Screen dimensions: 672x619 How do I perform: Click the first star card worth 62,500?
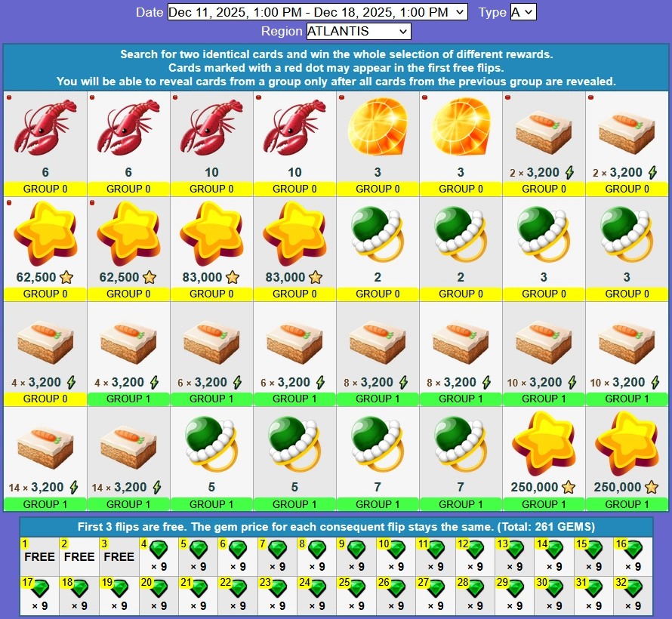(45, 249)
